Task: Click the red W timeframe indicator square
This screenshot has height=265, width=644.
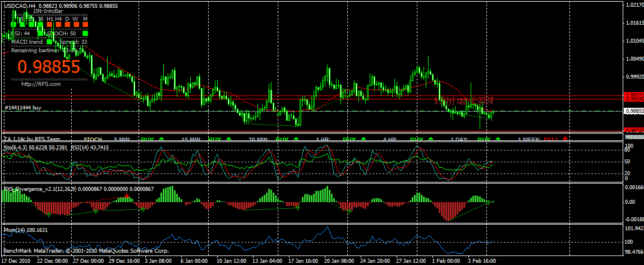Action: pyautogui.click(x=76, y=25)
